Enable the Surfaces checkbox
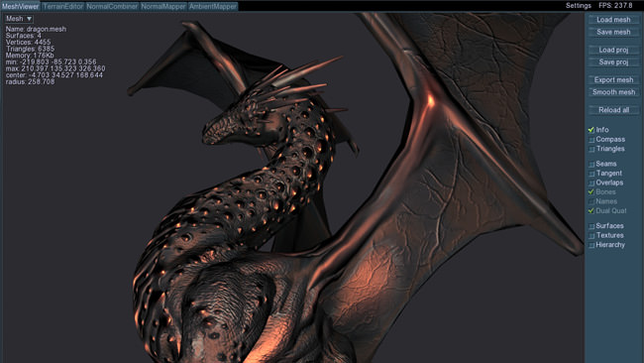The width and height of the screenshot is (644, 363). point(591,226)
